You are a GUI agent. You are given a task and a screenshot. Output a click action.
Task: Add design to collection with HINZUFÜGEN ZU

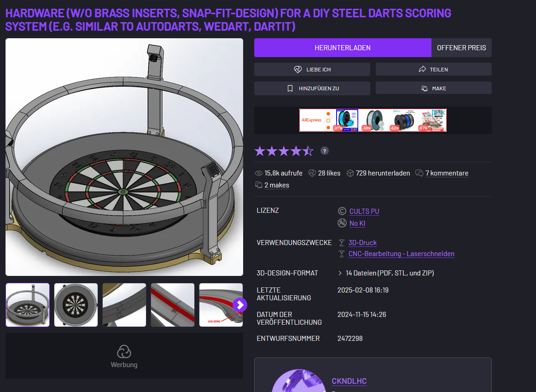(x=312, y=88)
